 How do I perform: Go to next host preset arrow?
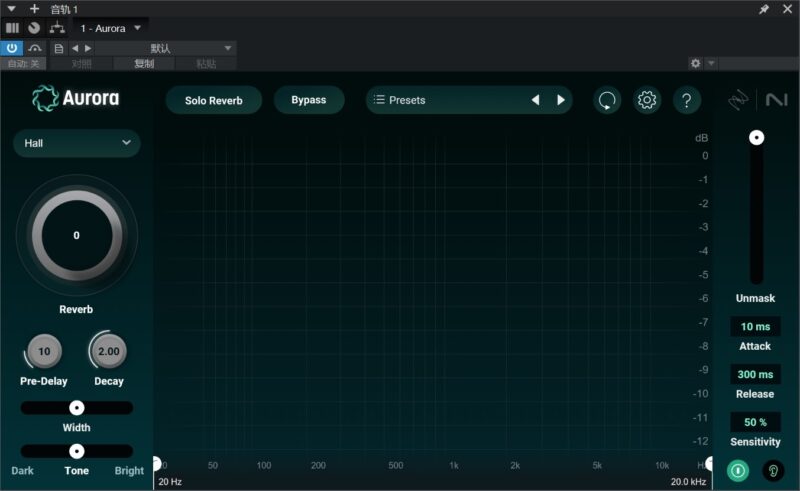pyautogui.click(x=88, y=48)
